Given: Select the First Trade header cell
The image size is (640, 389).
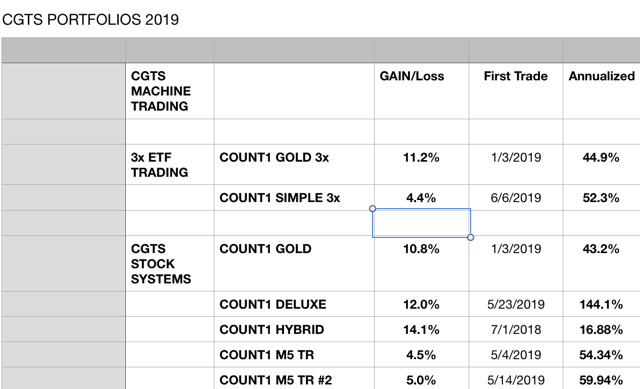Looking at the screenshot, I should (x=516, y=91).
